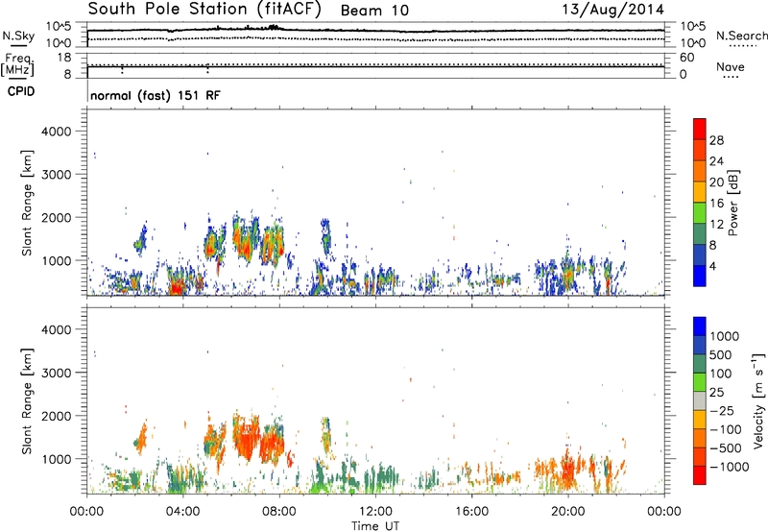Click the '18' frequency axis tick

(64, 58)
